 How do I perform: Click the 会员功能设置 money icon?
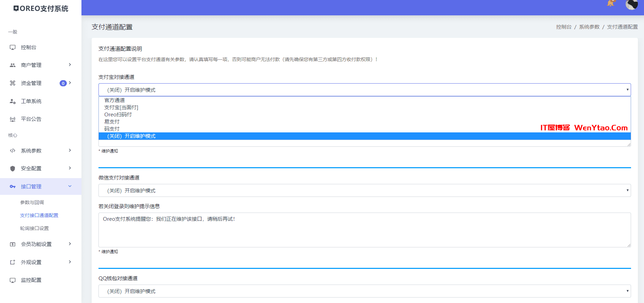point(13,244)
